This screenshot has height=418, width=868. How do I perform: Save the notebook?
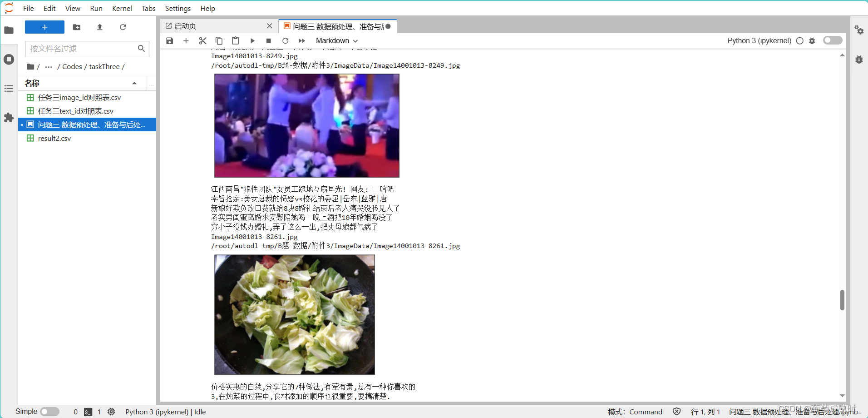pos(170,41)
